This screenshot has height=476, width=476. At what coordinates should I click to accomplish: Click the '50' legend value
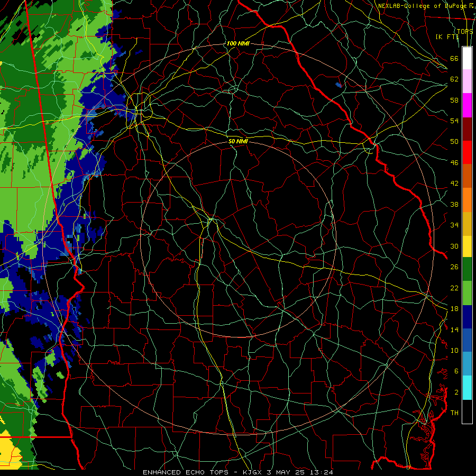pos(454,141)
